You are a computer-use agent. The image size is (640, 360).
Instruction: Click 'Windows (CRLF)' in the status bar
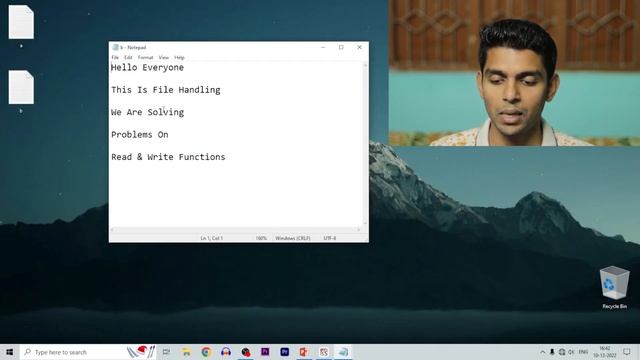(x=293, y=238)
